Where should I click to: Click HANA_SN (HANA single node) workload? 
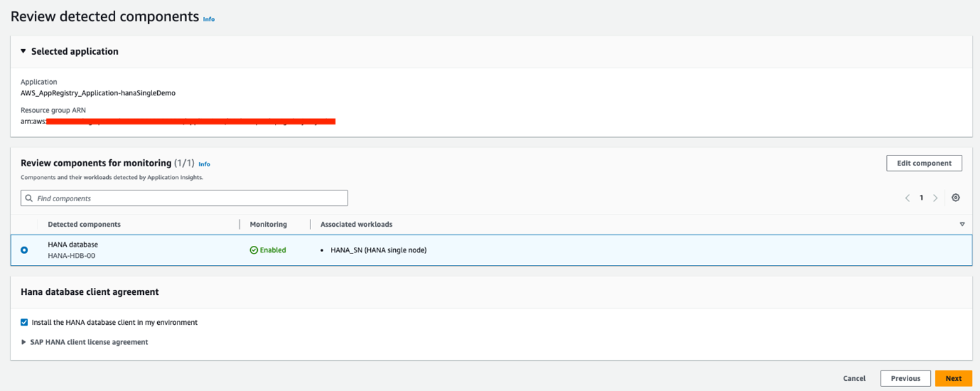(x=379, y=250)
